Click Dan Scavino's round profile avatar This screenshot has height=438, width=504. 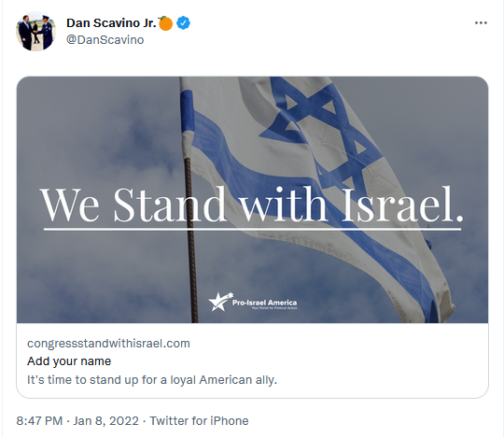pos(35,32)
